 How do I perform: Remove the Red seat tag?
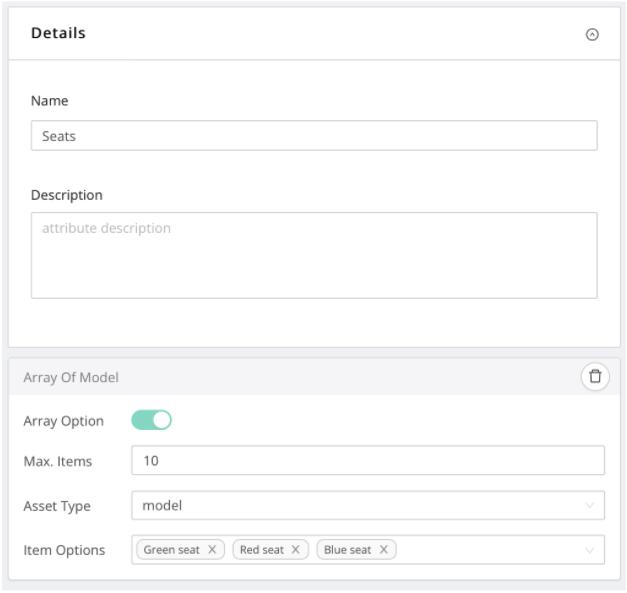coord(296,550)
